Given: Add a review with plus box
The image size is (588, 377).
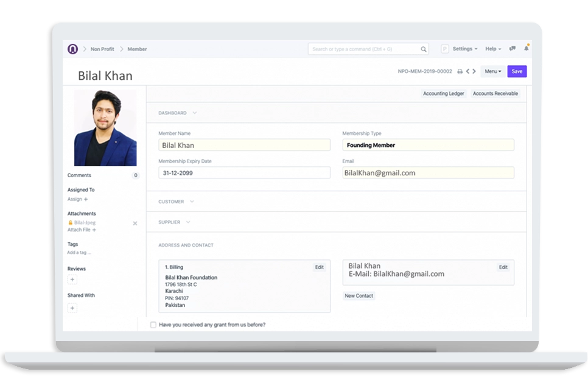Looking at the screenshot, I should 72,280.
